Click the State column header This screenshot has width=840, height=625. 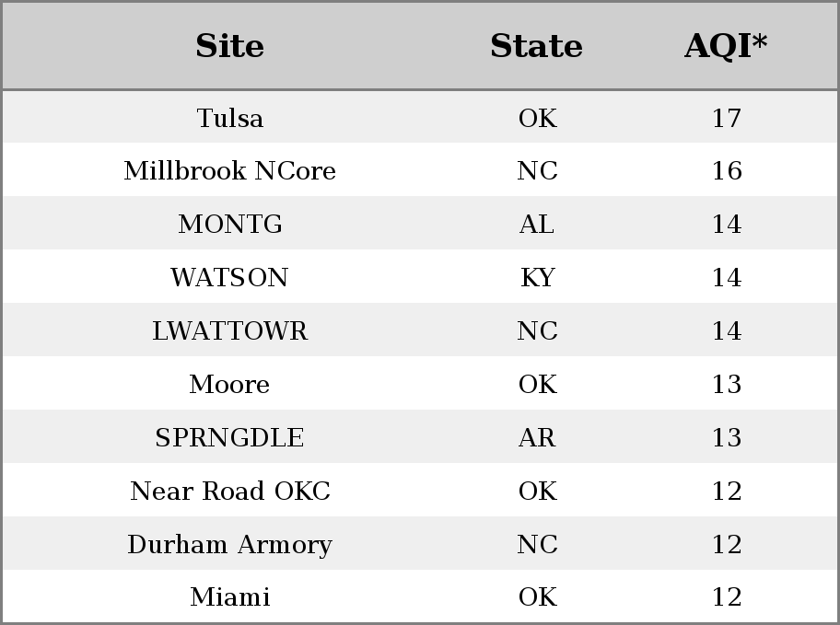point(537,45)
